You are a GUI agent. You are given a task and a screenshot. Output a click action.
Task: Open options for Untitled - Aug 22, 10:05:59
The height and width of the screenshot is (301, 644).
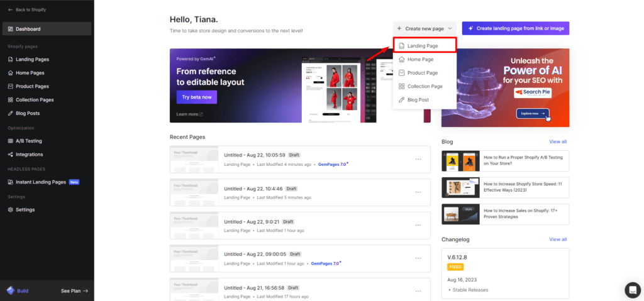tap(418, 159)
